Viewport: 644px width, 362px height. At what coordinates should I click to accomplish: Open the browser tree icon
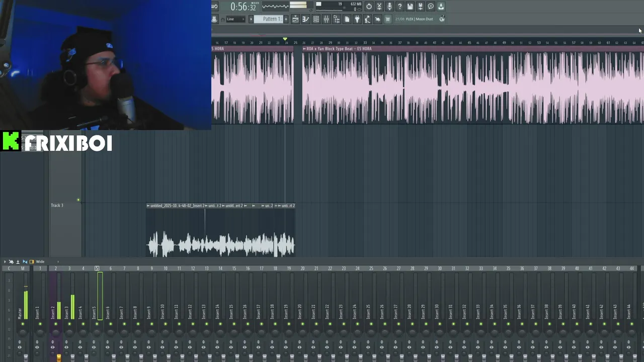(337, 19)
